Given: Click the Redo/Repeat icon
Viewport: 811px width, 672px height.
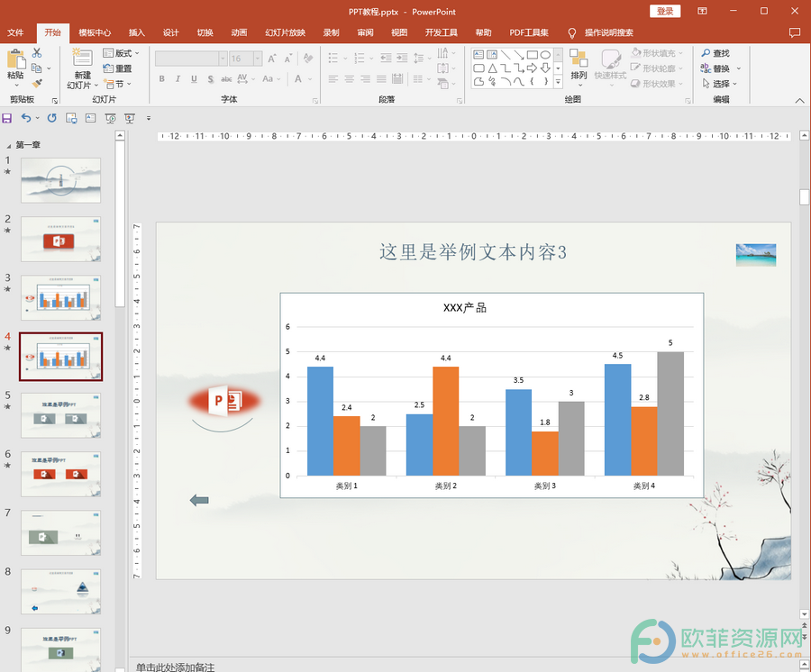Looking at the screenshot, I should 51,118.
